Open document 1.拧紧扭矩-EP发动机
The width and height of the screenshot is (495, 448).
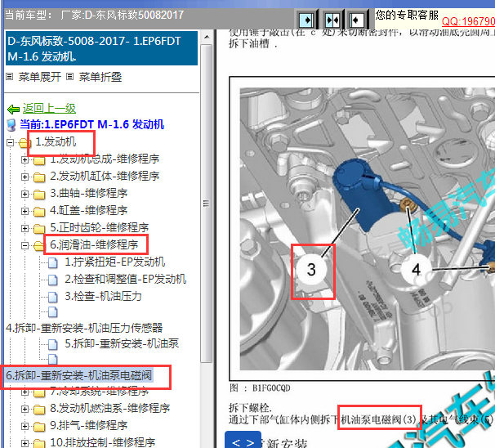[115, 262]
